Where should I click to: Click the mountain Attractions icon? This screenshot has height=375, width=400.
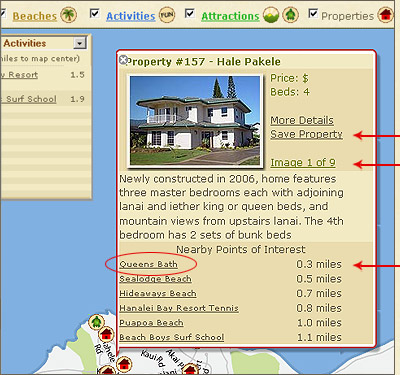[271, 15]
